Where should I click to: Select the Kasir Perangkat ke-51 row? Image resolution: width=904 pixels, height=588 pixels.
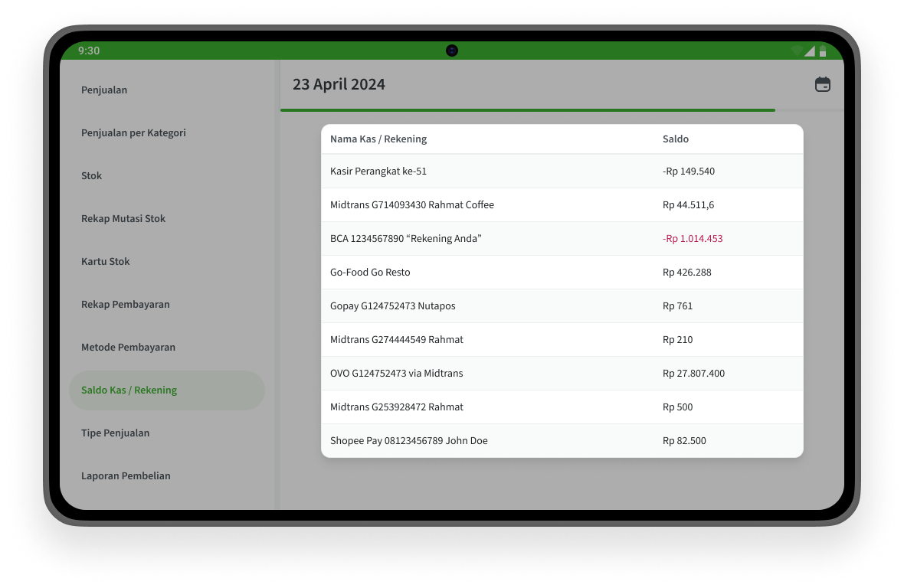click(x=562, y=171)
